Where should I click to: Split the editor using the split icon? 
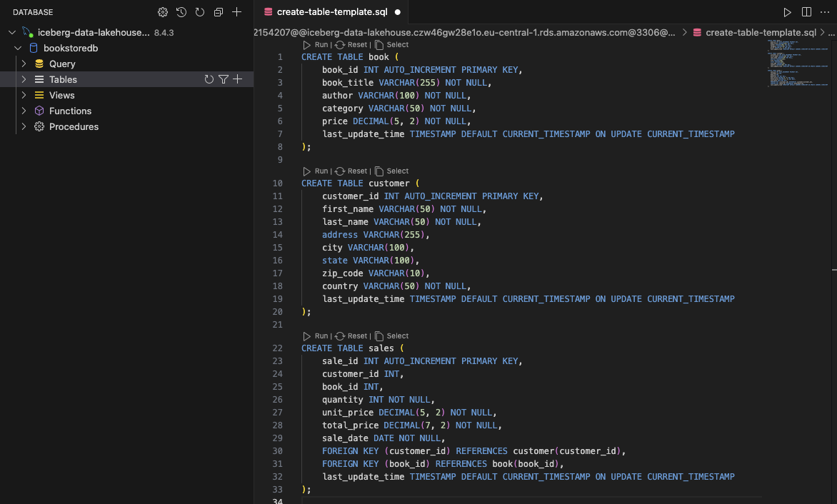click(x=806, y=12)
